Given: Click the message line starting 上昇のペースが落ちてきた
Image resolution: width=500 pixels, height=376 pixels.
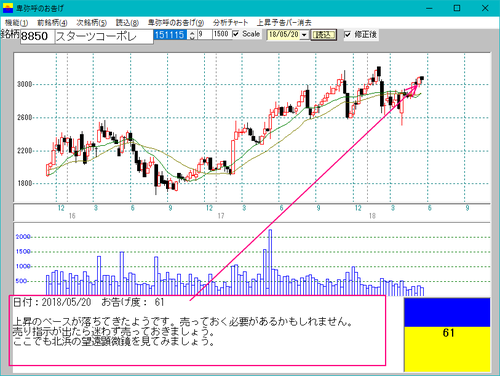Looking at the screenshot, I should click(182, 322).
